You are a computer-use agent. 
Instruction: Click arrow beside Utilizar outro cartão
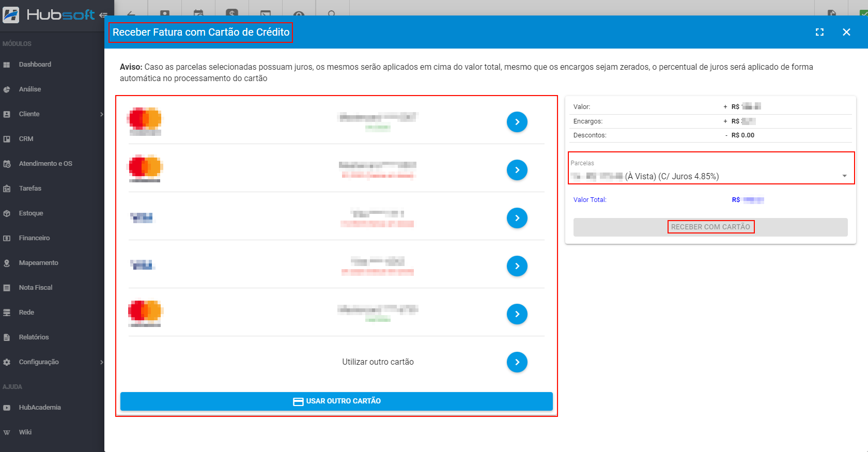[x=517, y=362]
